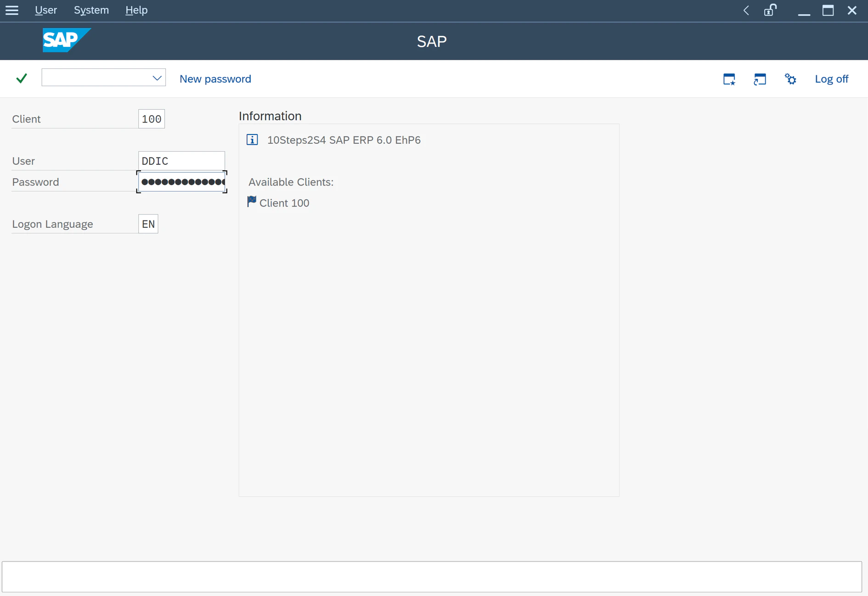Click the 'SAP' title in the header
This screenshot has width=868, height=596.
(x=432, y=41)
